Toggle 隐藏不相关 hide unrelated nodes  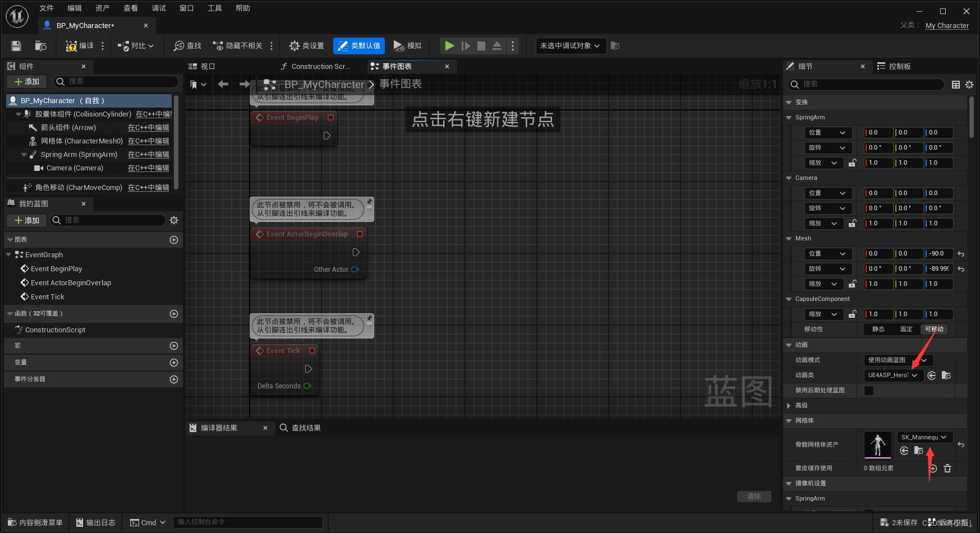[x=237, y=46]
